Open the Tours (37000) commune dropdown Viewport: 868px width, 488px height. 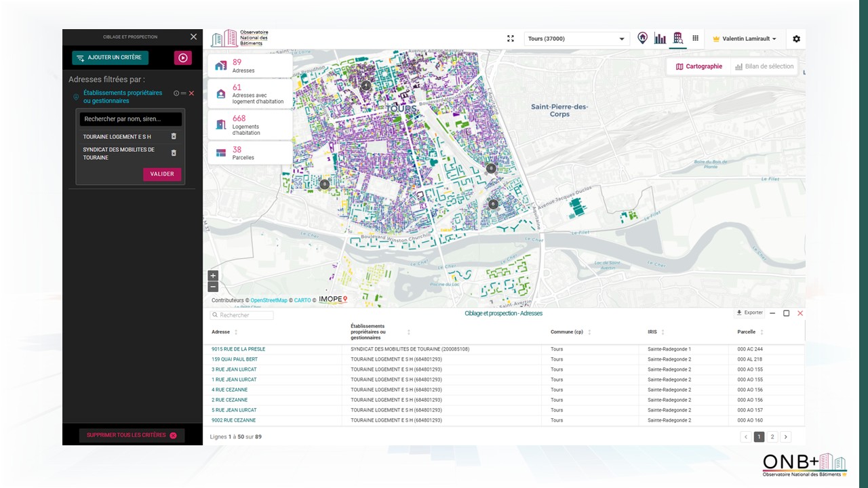576,39
